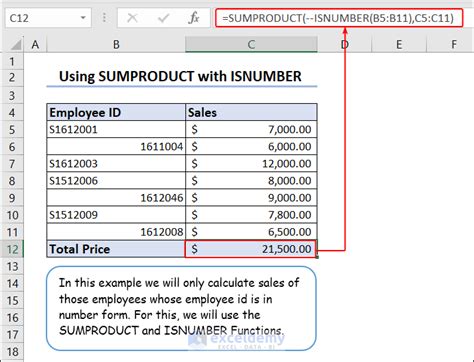This screenshot has height=362, width=474.
Task: Select row 4 header
Action: [x=12, y=113]
